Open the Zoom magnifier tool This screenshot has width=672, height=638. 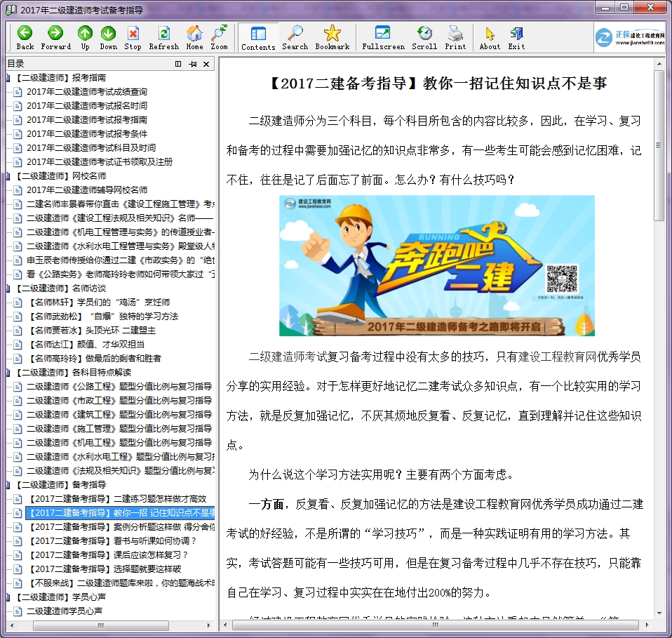pyautogui.click(x=219, y=33)
